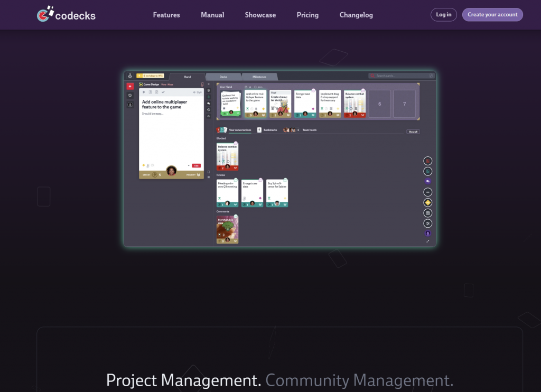
Task: Open 'Meeting minutes Q3 meeting' review card
Action: (227, 193)
